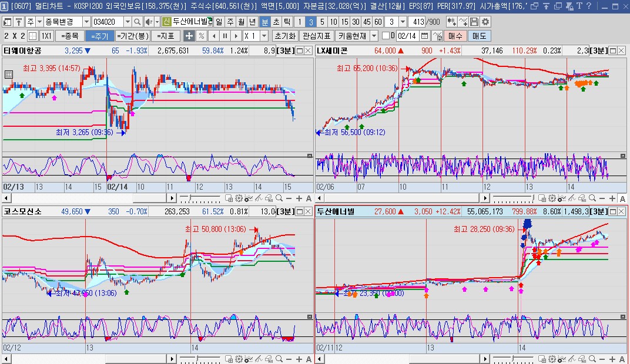This screenshot has width=630, height=364.
Task: Open gear settings below 코스모신소 chart
Action: [x=239, y=359]
